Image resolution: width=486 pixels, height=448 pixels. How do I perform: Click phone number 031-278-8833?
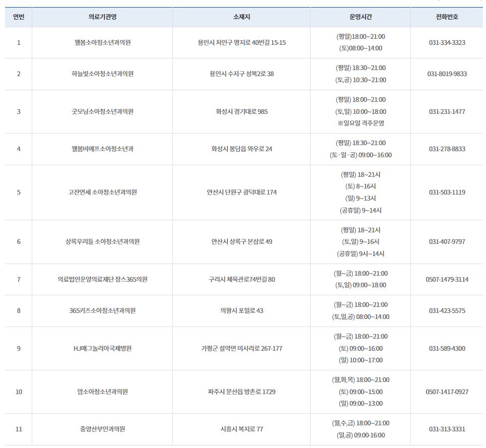click(x=447, y=149)
